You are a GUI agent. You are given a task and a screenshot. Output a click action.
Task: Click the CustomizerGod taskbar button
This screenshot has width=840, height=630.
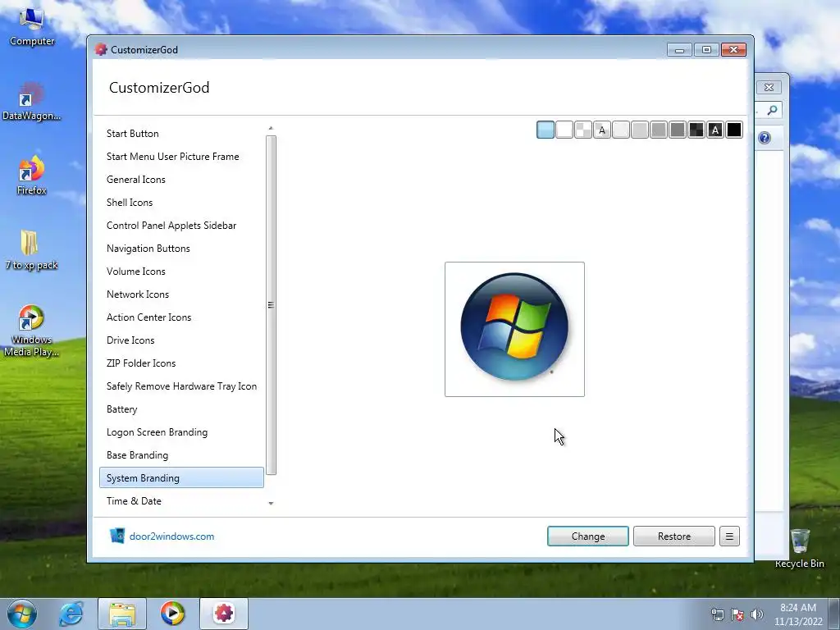(x=224, y=614)
